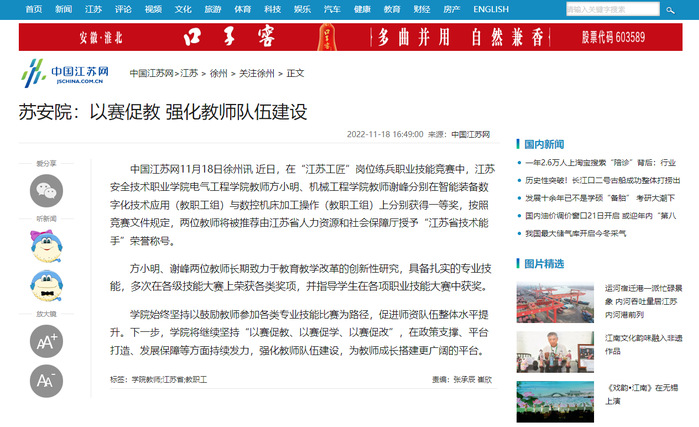This screenshot has width=699, height=427.
Task: Click the 口子窖 banner advertisement
Action: click(349, 38)
